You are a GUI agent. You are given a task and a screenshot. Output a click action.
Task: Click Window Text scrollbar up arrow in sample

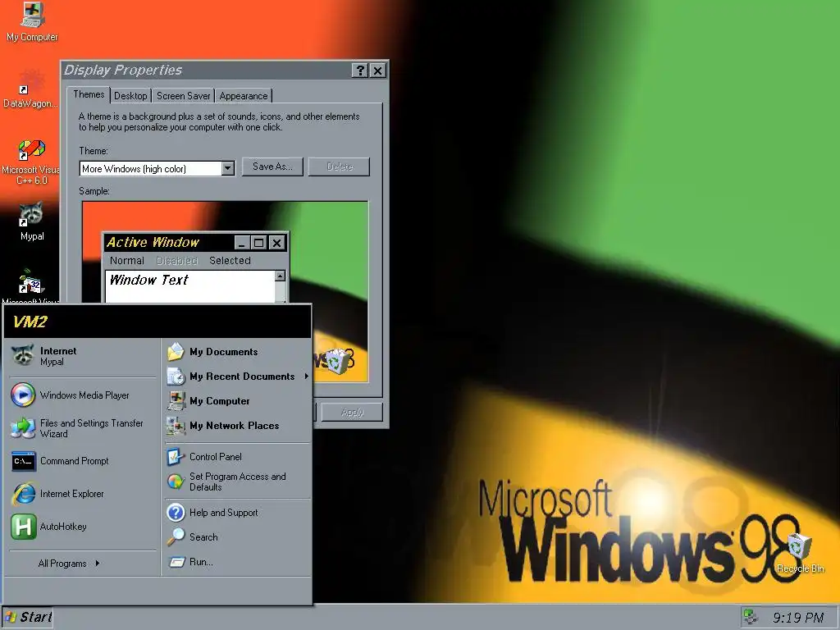280,276
